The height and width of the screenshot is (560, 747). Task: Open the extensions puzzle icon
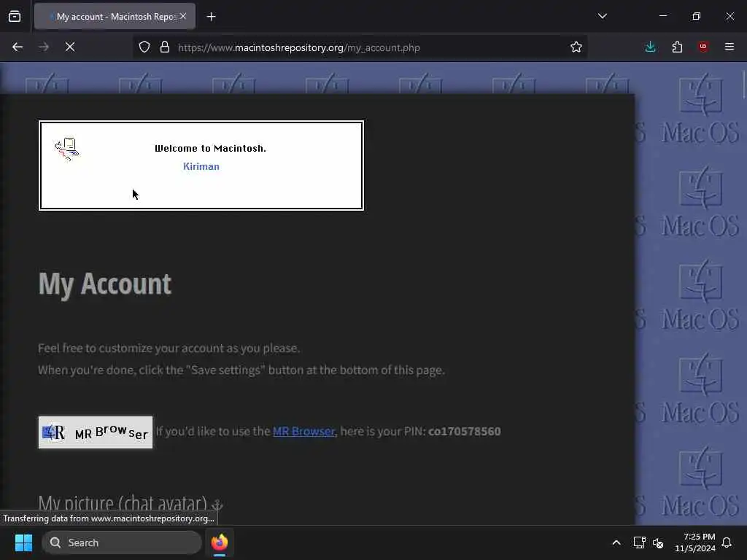coord(677,47)
